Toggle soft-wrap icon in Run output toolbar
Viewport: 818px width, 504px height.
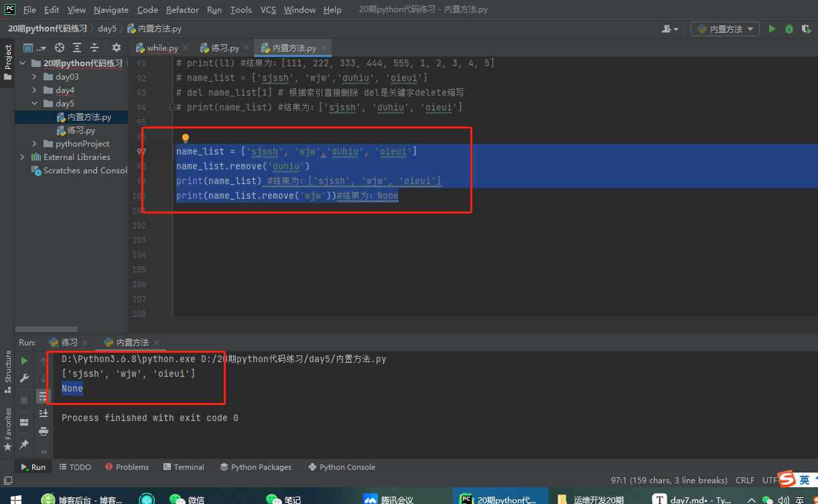click(44, 396)
